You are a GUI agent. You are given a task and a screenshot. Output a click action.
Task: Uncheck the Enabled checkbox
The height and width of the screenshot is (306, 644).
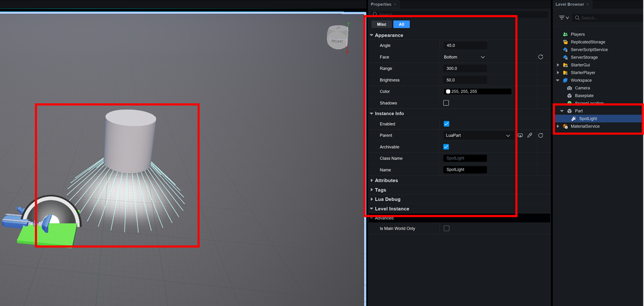446,124
